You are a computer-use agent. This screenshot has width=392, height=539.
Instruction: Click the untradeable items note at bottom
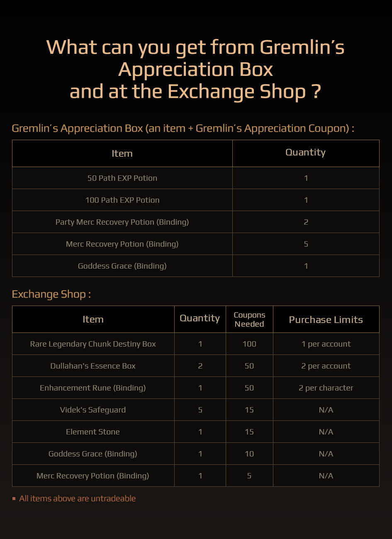(x=78, y=498)
